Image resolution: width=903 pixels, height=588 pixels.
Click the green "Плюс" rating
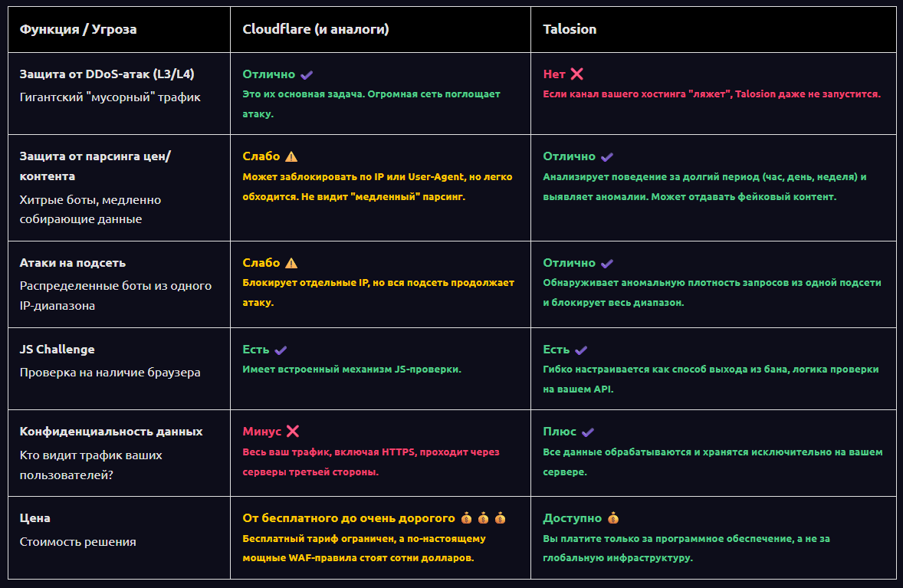[x=560, y=432]
